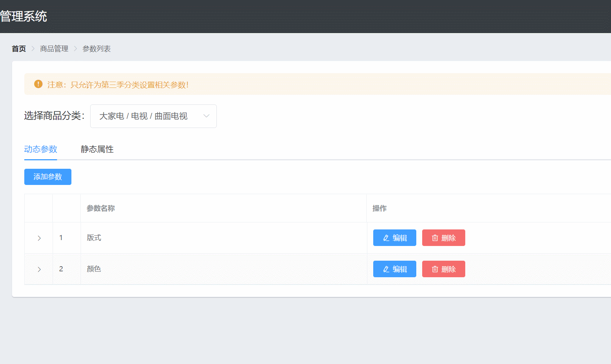Click the warning icon in the alert
This screenshot has width=611, height=364.
[38, 84]
